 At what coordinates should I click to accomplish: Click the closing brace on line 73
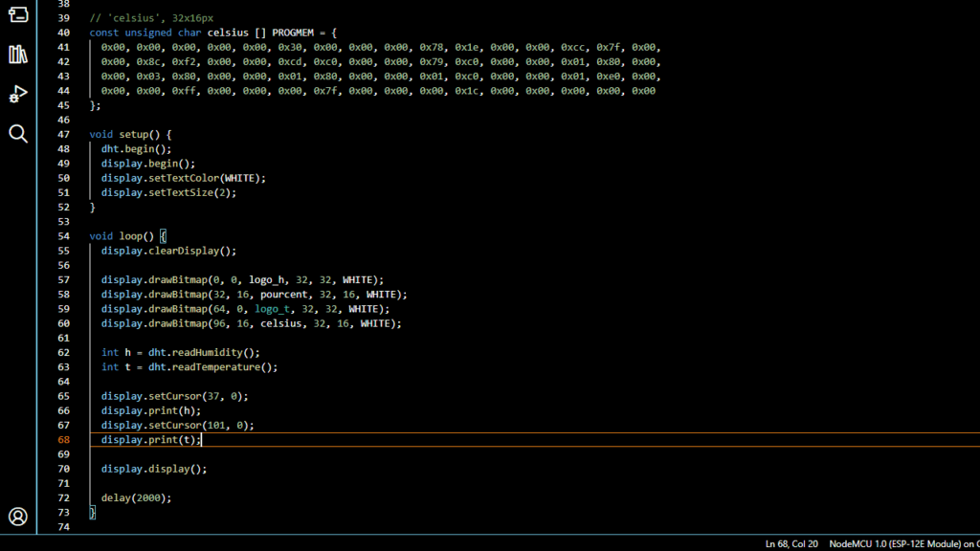click(x=93, y=513)
